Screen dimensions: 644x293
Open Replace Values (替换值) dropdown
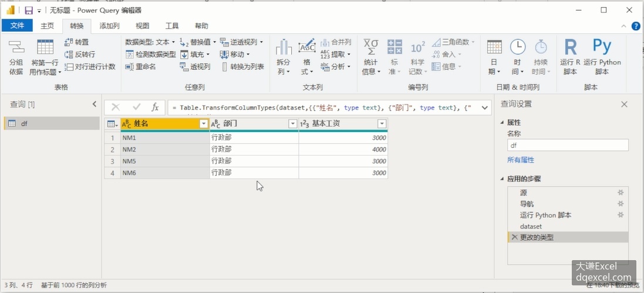tap(198, 42)
